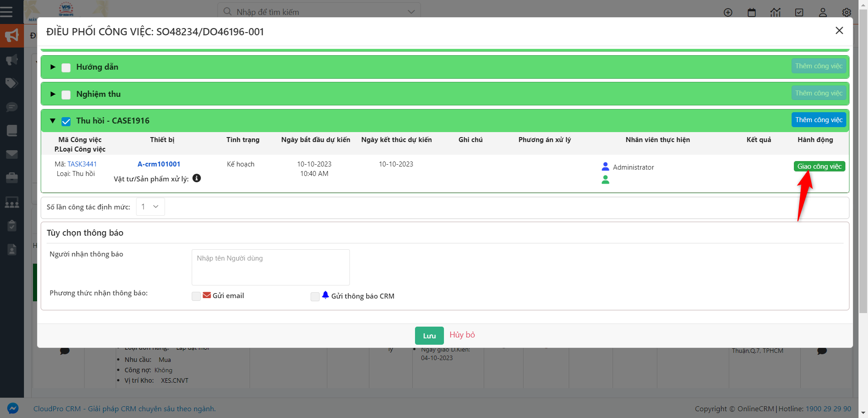
Task: Open the task checkbox icon in top bar
Action: point(799,12)
